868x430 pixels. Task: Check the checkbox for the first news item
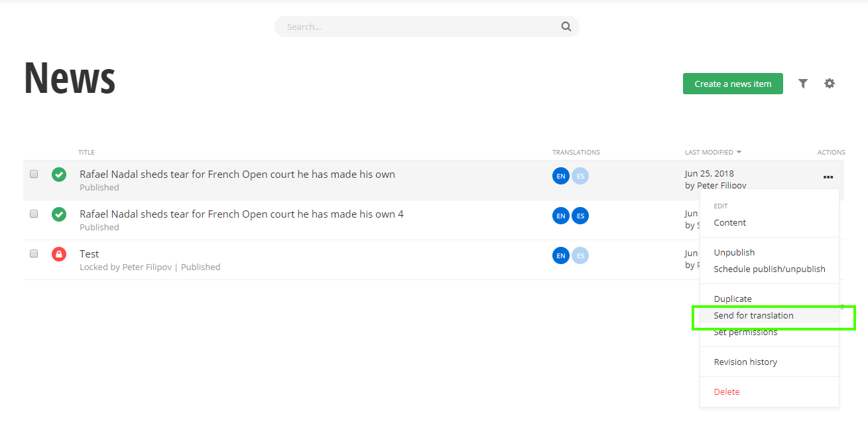click(34, 174)
